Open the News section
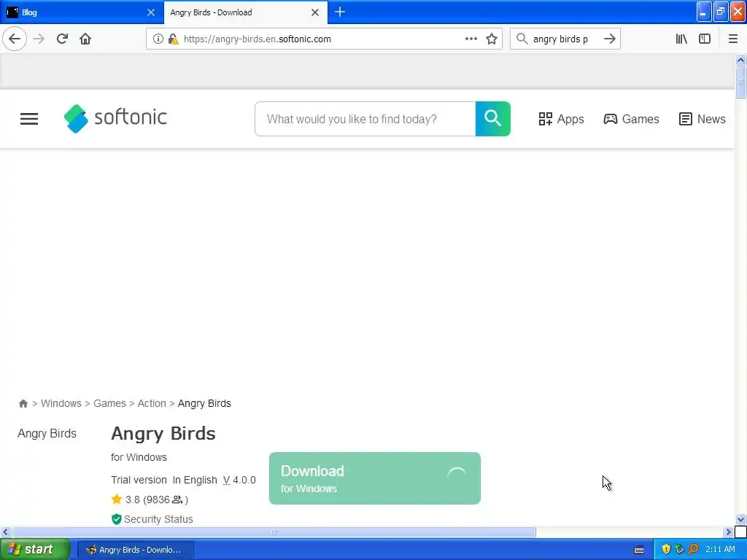This screenshot has width=747, height=560. (703, 119)
